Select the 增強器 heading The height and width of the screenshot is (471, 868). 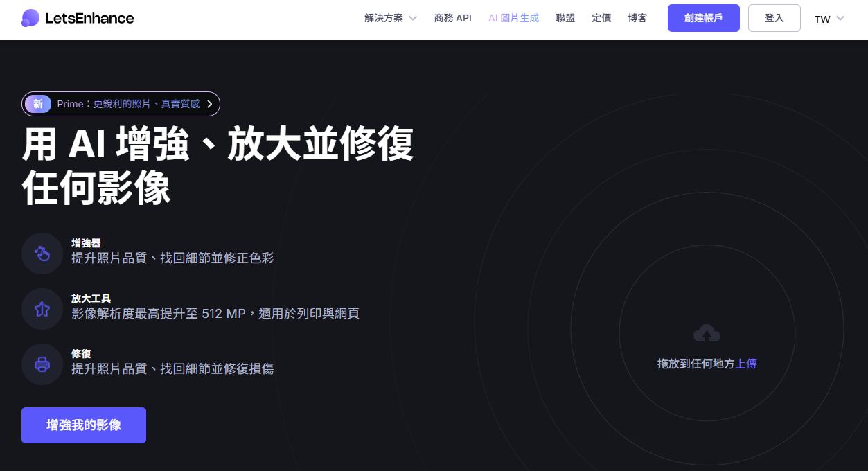86,243
